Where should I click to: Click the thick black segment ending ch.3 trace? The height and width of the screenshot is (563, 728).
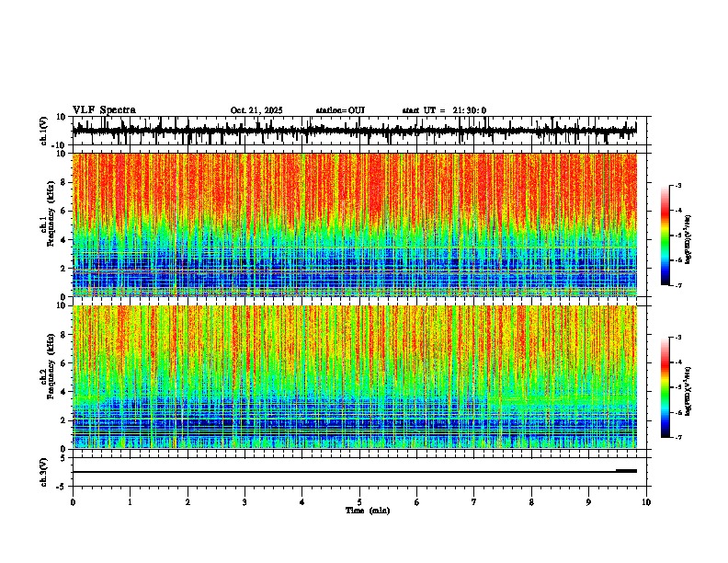pyautogui.click(x=626, y=471)
